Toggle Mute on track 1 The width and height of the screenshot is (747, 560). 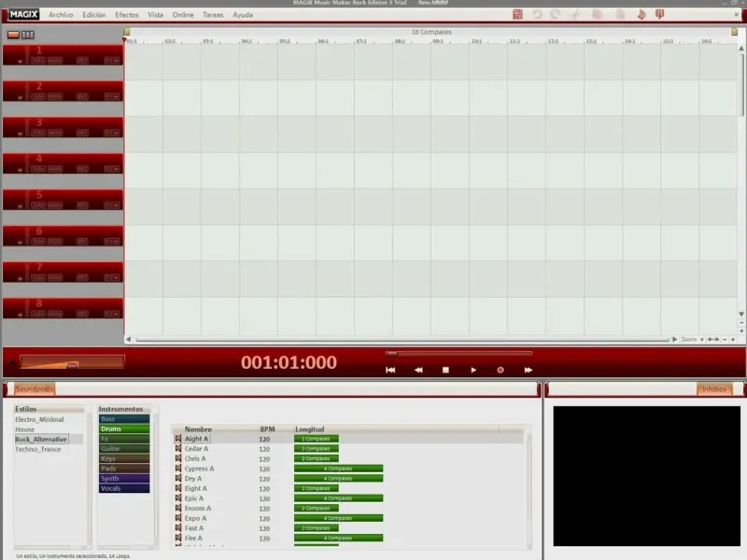tap(55, 61)
